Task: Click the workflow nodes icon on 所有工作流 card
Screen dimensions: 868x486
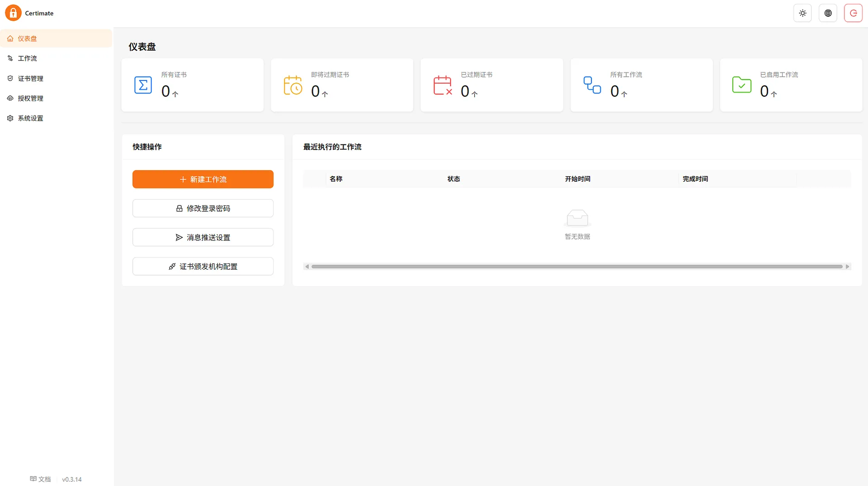Action: 592,85
